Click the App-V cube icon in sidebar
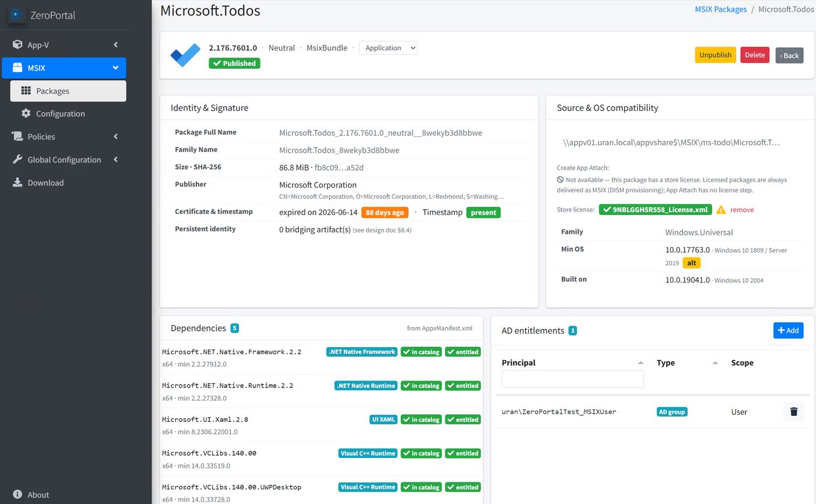816x504 pixels. pos(17,45)
